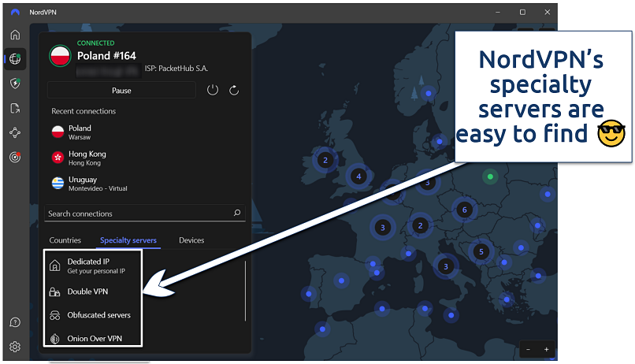Switch to the Specialty servers tab
Screen dimensions: 635x364
(128, 240)
